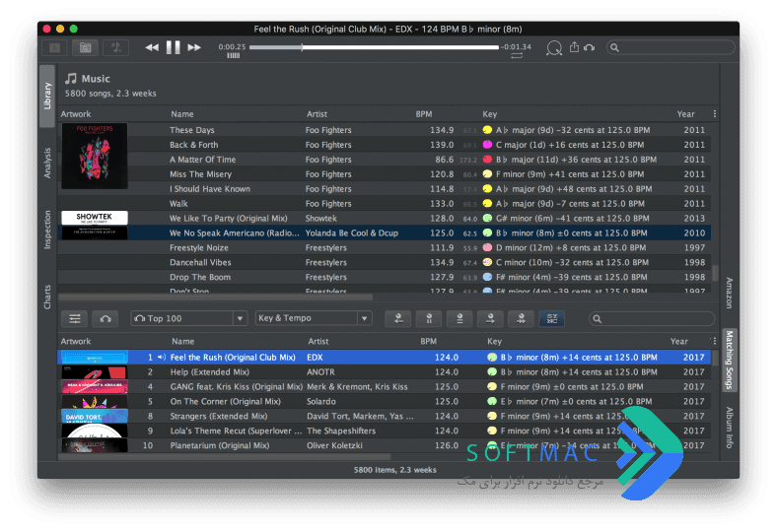Select GANG feat. Kris Kiss row
This screenshot has width=777, height=532.
pyautogui.click(x=384, y=386)
